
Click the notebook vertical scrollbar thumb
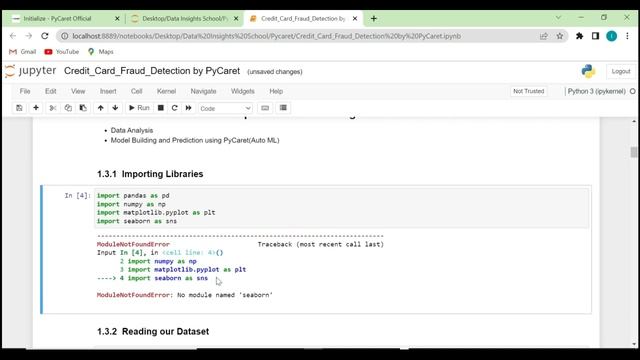click(633, 152)
